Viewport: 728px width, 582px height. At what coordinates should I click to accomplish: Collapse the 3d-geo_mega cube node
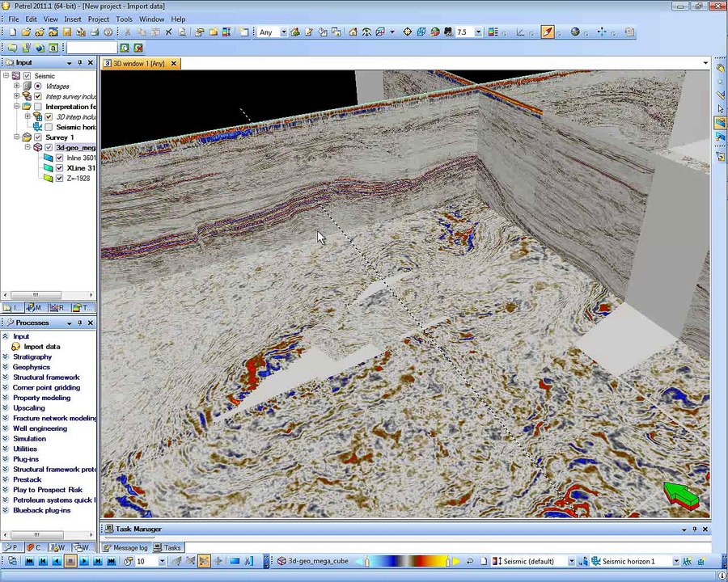[28, 147]
